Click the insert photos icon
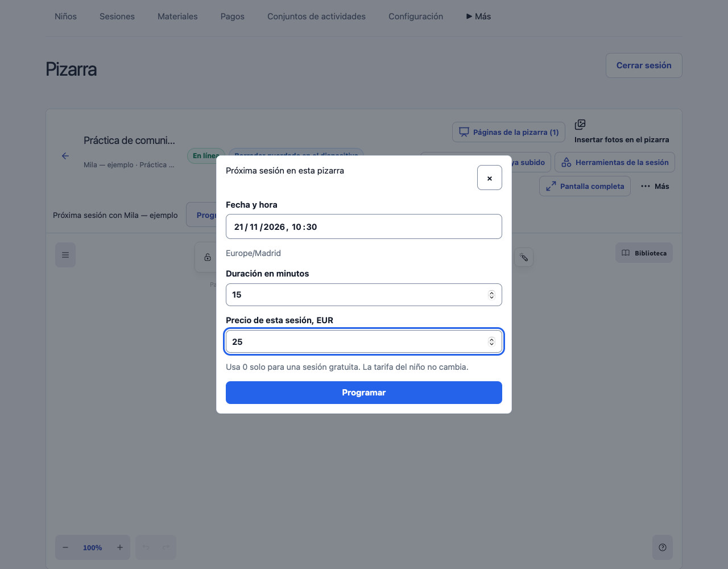Viewport: 728px width, 569px height. pyautogui.click(x=580, y=125)
